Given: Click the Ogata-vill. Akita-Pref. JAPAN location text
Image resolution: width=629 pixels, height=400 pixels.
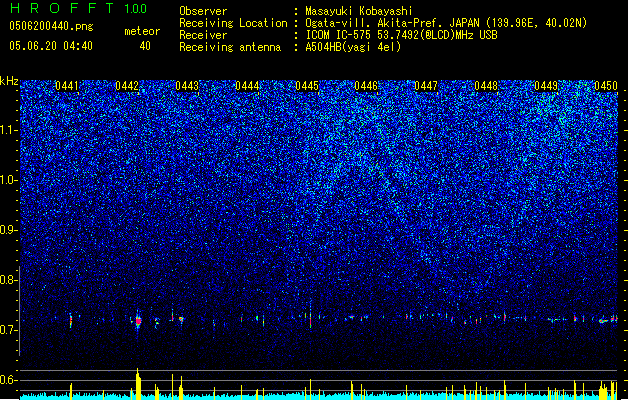Looking at the screenshot, I should [x=446, y=23].
